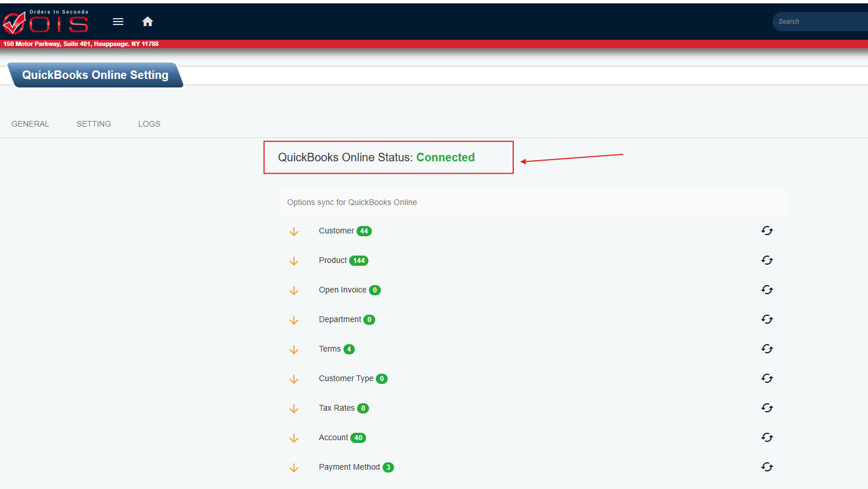Sync Department using refresh icon

coord(767,319)
